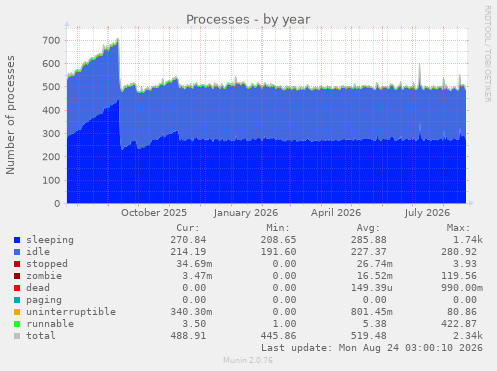Click the 500 y-axis tick label
The width and height of the screenshot is (497, 371).
pos(51,87)
